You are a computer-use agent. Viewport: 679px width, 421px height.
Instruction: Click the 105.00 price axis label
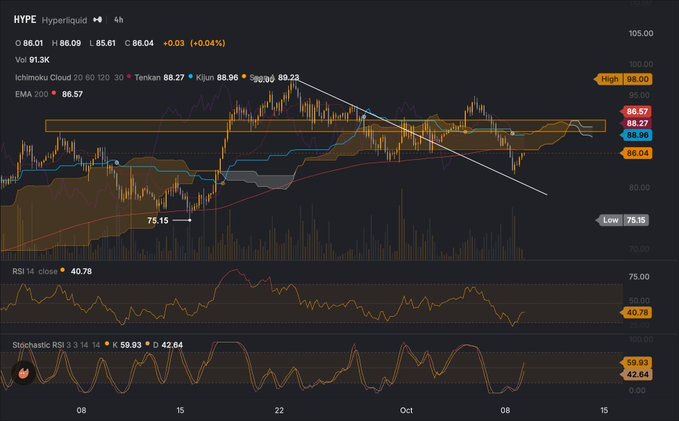641,33
